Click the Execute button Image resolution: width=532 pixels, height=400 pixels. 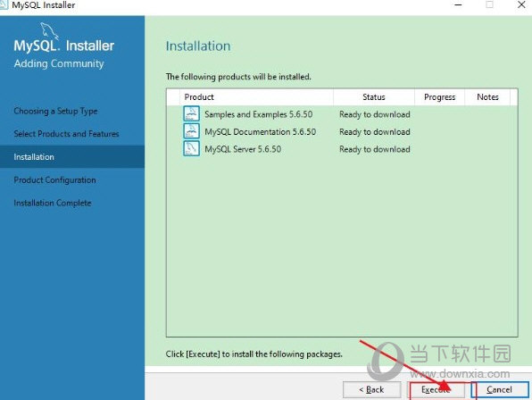click(436, 390)
